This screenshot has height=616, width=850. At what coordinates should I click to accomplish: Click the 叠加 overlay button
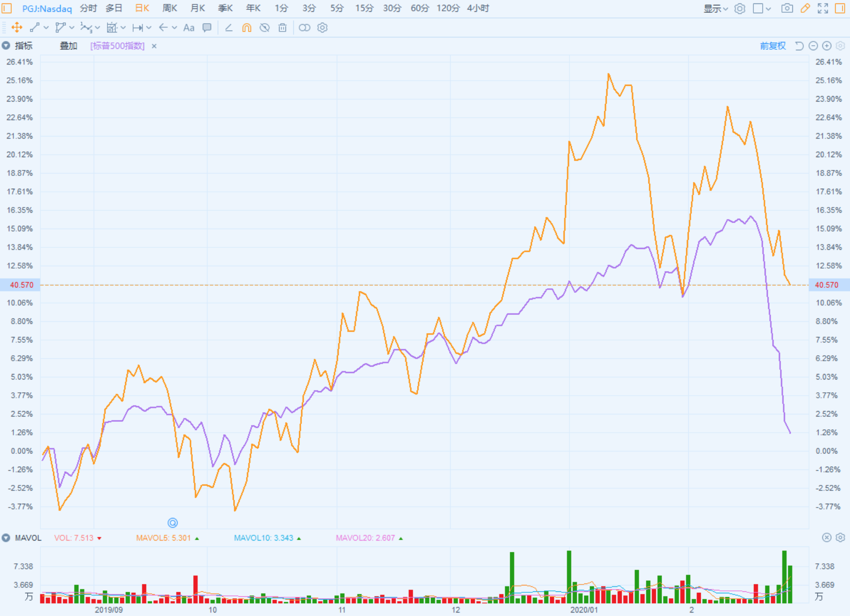click(x=69, y=46)
